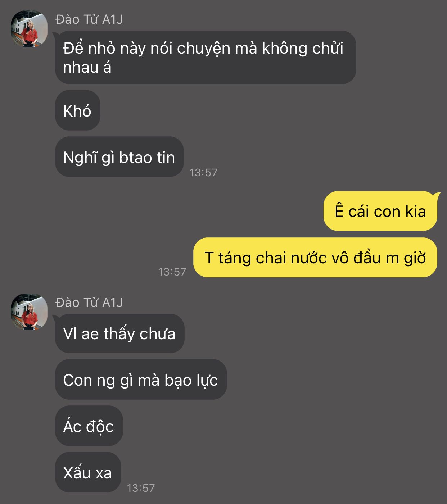Tap the 'Nghĩ gì btao tin' bubble
The width and height of the screenshot is (447, 504).
pyautogui.click(x=119, y=157)
